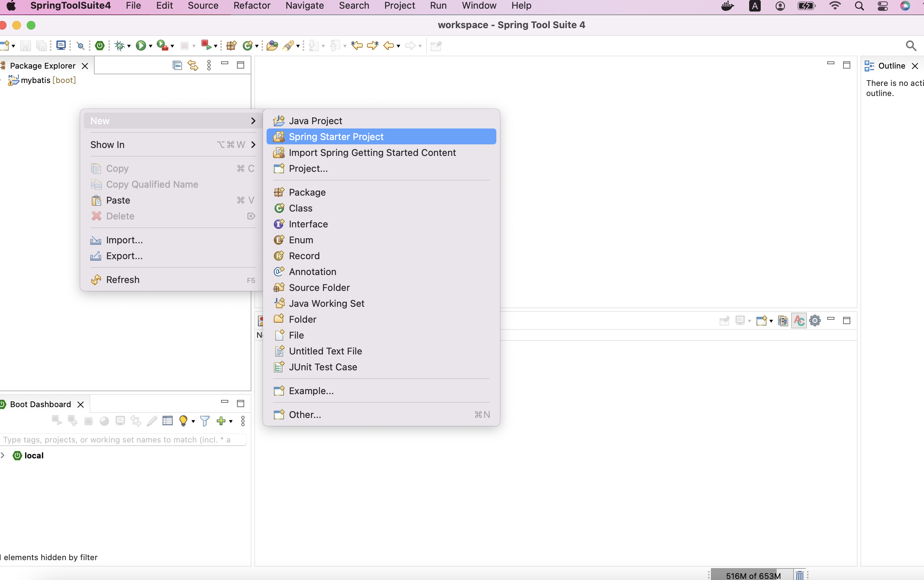This screenshot has width=924, height=580.
Task: Click the Run External Tools icon
Action: pyautogui.click(x=162, y=46)
